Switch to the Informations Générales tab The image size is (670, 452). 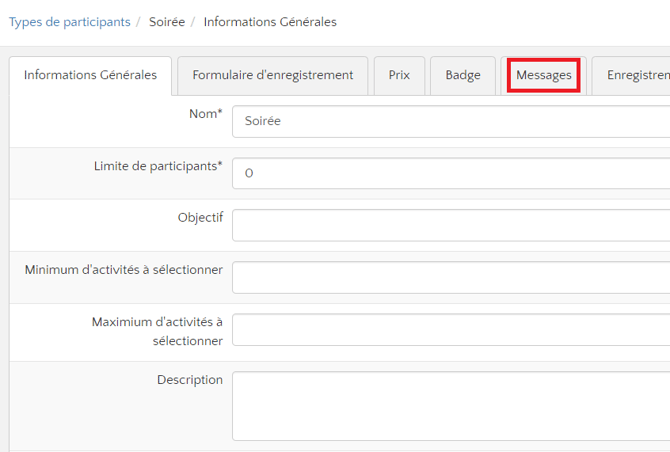[90, 75]
